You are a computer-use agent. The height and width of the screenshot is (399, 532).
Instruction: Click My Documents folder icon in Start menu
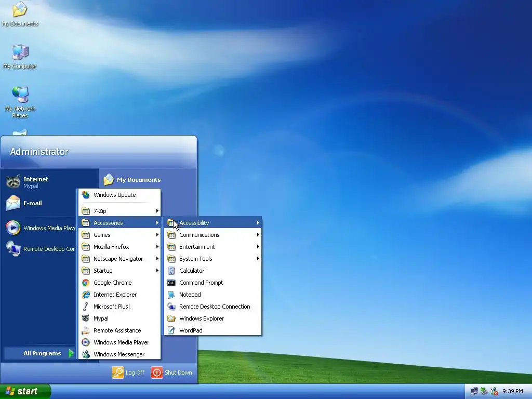(109, 179)
